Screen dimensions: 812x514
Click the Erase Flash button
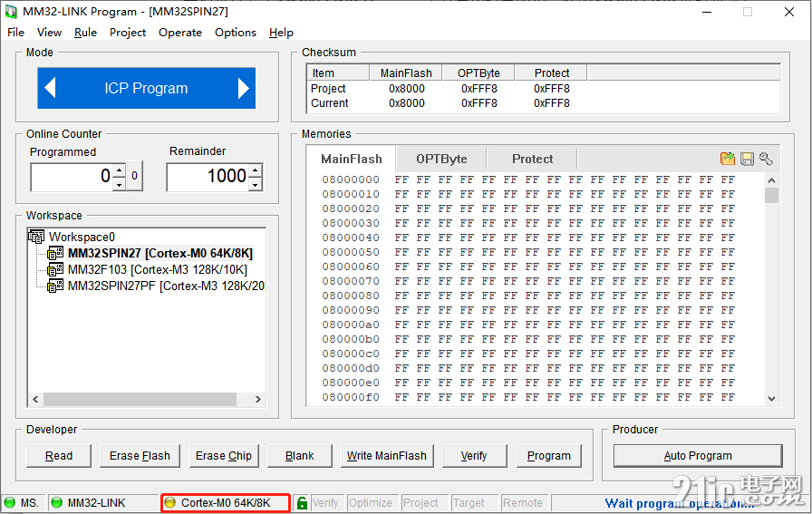(140, 456)
